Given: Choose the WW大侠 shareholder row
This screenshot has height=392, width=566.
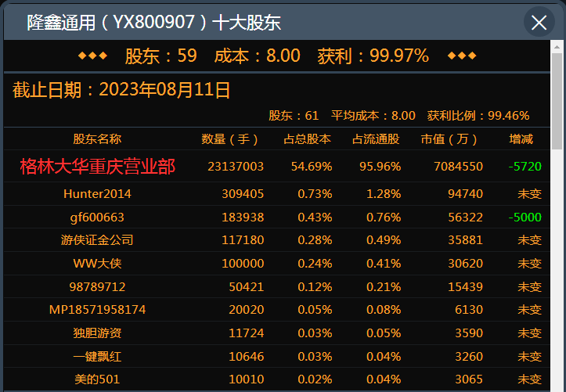Looking at the screenshot, I should tap(97, 264).
